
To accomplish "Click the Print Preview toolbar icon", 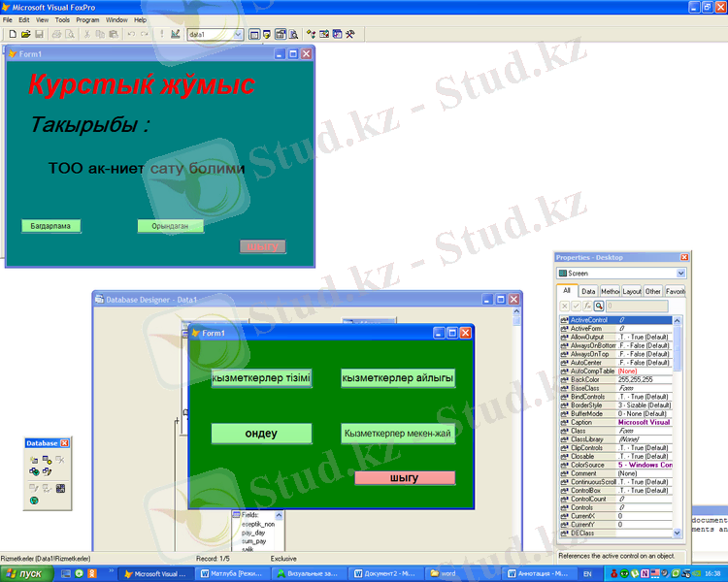I will (x=70, y=34).
